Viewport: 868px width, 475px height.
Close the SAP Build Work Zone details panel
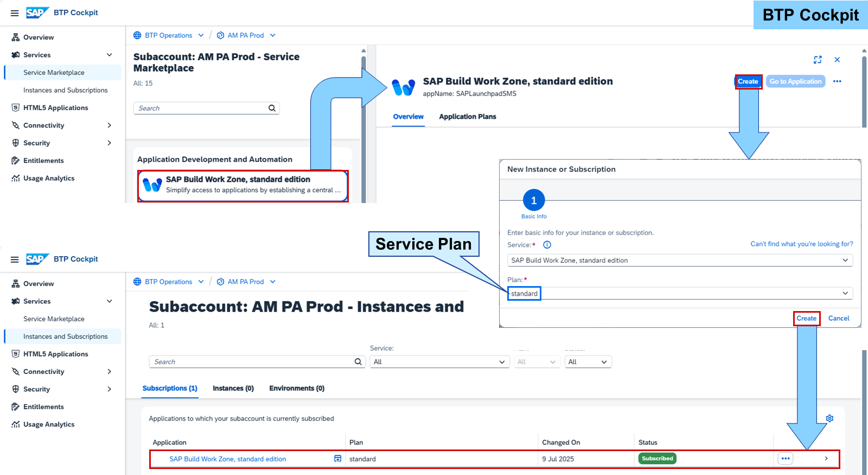click(837, 60)
